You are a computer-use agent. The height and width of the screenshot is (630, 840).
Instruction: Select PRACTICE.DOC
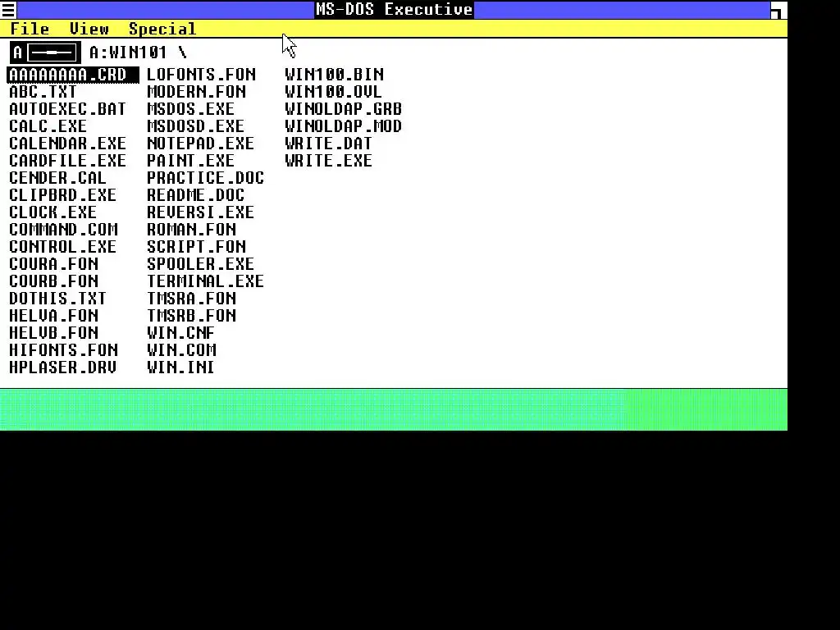pyautogui.click(x=205, y=177)
